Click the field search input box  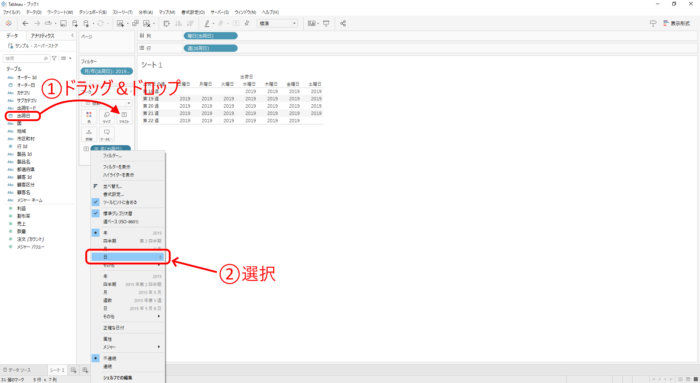[x=26, y=58]
